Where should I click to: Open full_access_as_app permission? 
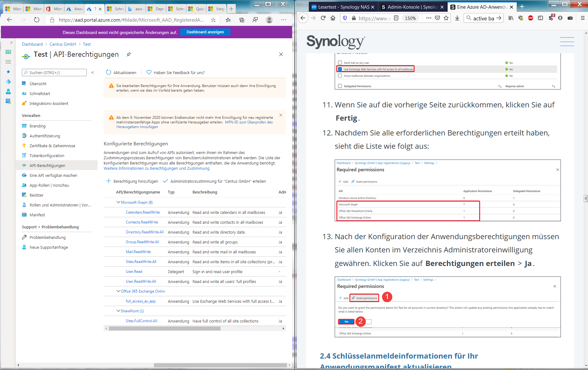[x=141, y=301]
